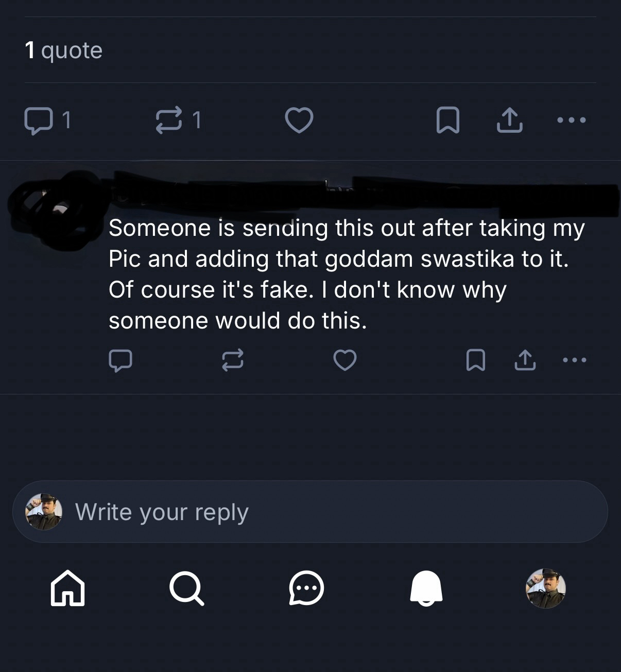Tap avatar beside the reply field
The image size is (621, 672).
(44, 512)
